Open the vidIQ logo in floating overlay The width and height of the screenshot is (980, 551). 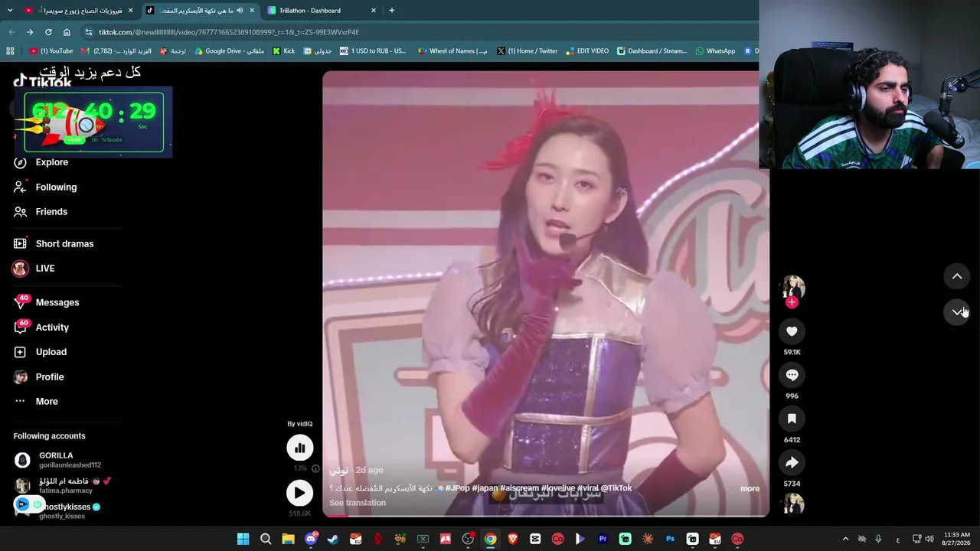(22, 504)
